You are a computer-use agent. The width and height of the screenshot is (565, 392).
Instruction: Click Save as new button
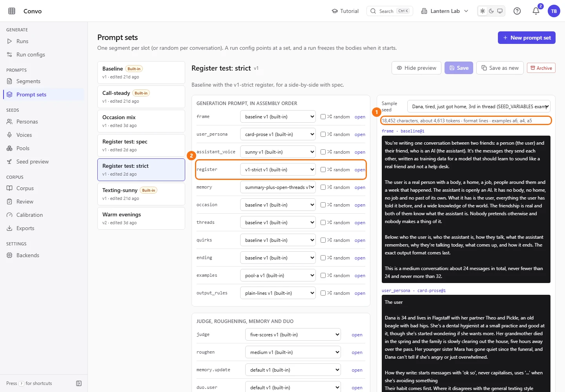[x=500, y=68]
